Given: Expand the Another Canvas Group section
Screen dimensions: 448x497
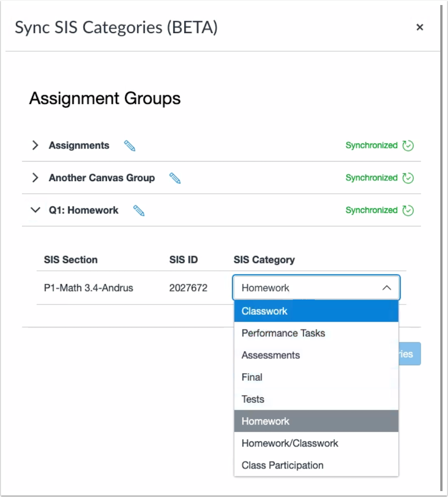Looking at the screenshot, I should pos(35,178).
